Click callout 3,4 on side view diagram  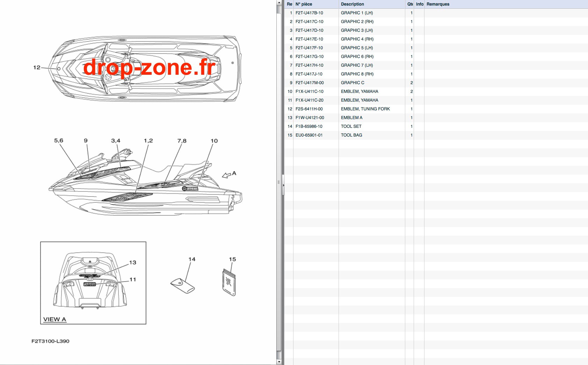116,140
